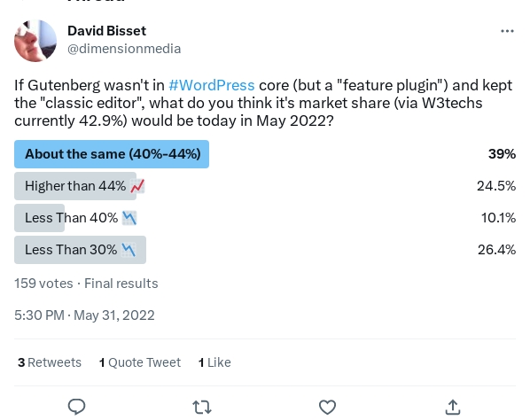Open David Bisset's profile avatar
Image resolution: width=530 pixels, height=420 pixels.
tap(35, 41)
